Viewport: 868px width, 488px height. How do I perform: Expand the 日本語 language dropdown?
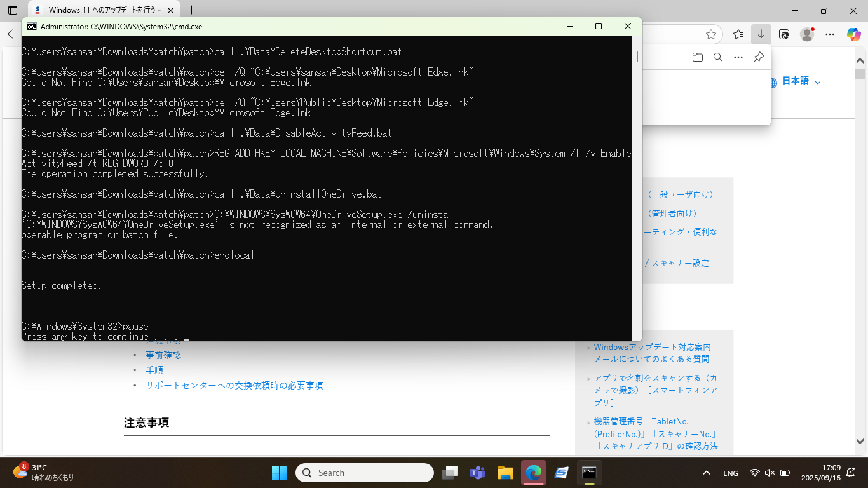coord(795,81)
